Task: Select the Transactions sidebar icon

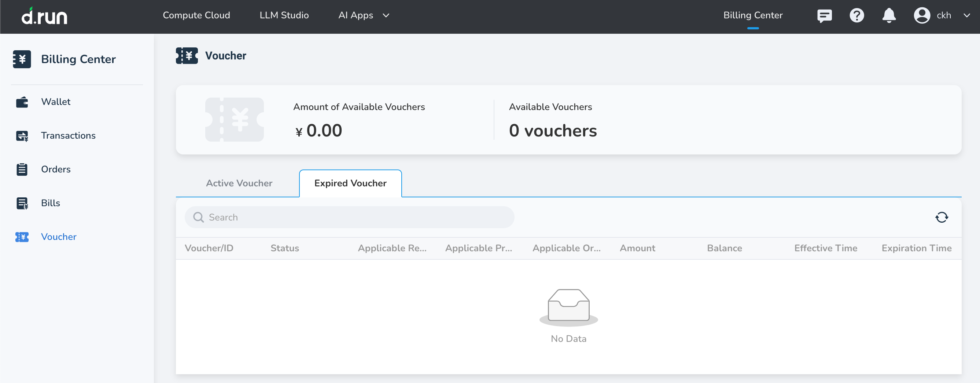Action: 22,135
